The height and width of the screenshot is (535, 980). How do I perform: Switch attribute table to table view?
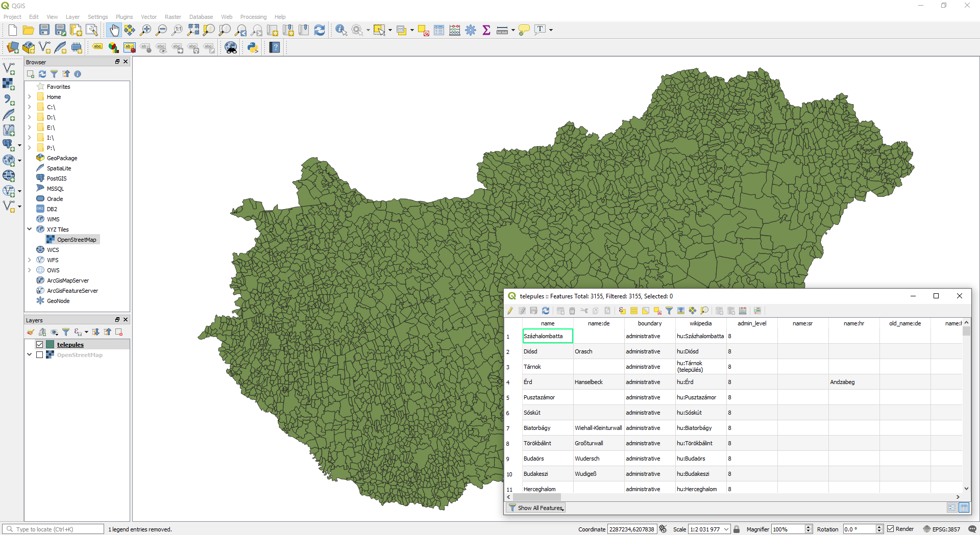964,507
